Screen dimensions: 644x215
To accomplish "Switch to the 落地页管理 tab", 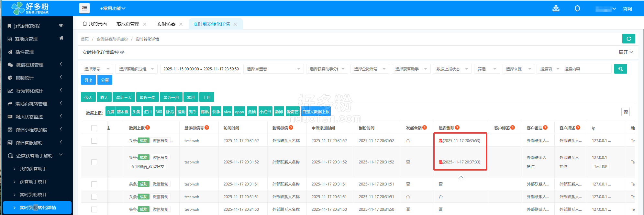I will [x=128, y=24].
